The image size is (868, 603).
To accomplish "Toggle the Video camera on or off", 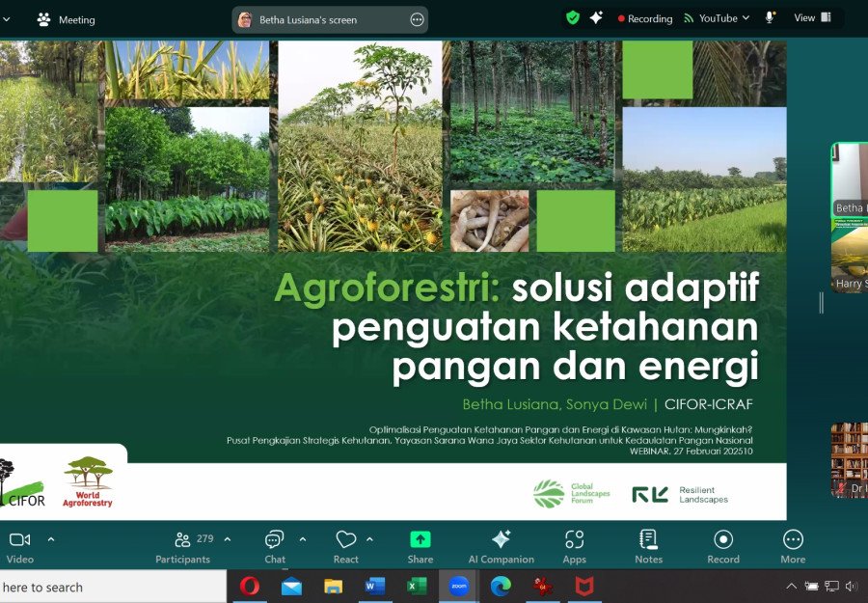I will pos(19,546).
